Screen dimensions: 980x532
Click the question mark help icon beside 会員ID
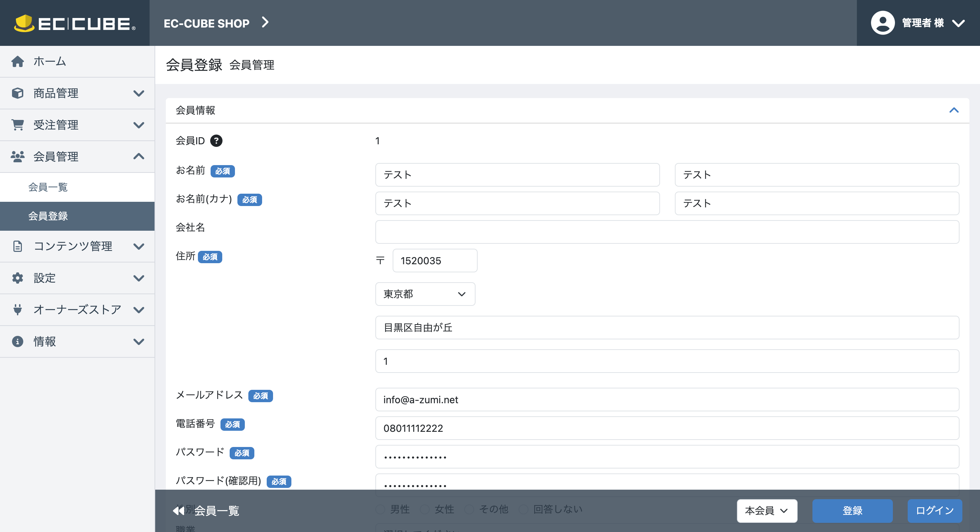tap(216, 141)
